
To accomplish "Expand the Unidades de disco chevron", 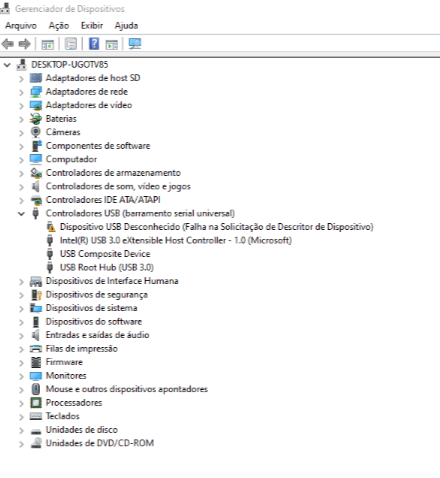I will click(21, 430).
